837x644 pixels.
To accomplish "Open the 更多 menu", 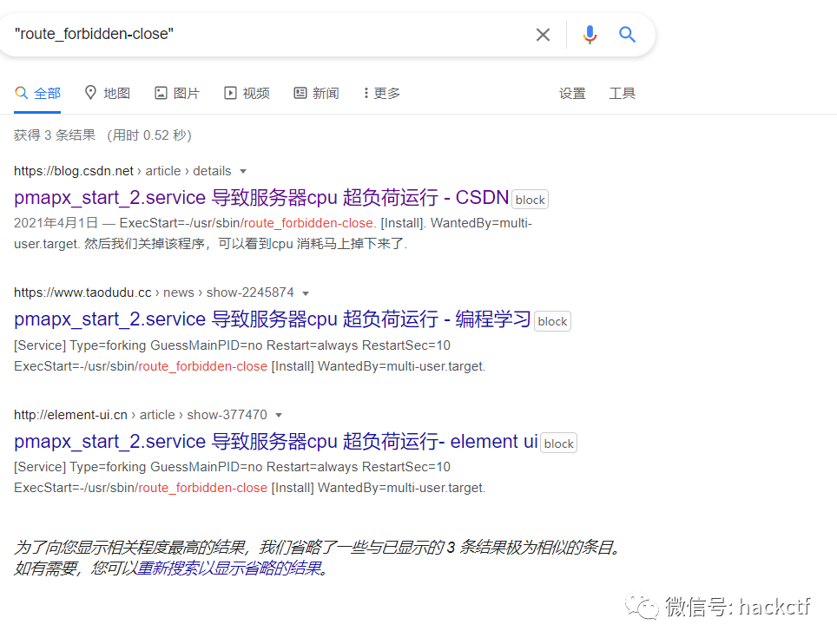I will coord(382,94).
